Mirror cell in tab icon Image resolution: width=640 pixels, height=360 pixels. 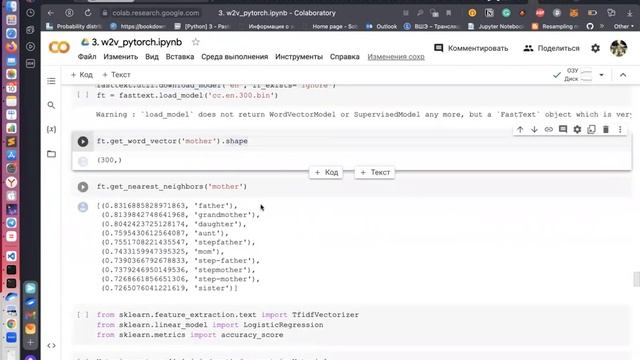coord(591,129)
